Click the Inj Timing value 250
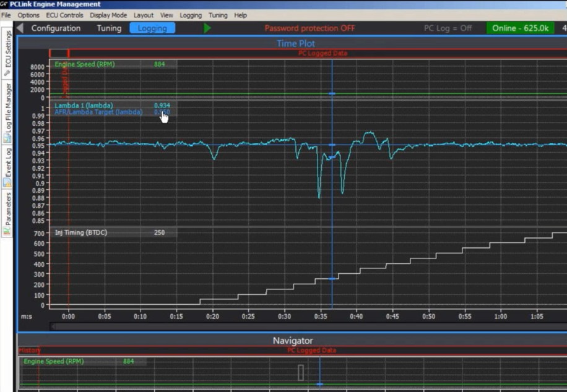The image size is (567, 392). 159,232
